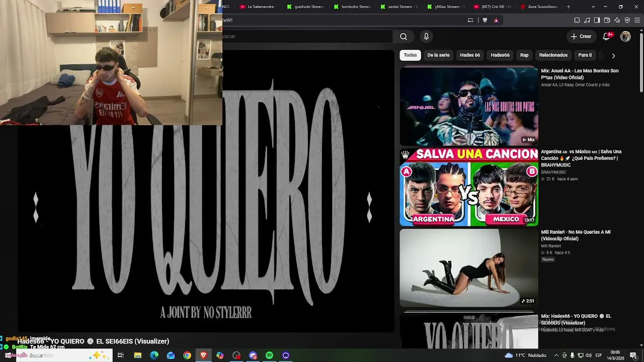Open the cast/screen icon in address bar
The image size is (644, 362).
click(x=470, y=20)
